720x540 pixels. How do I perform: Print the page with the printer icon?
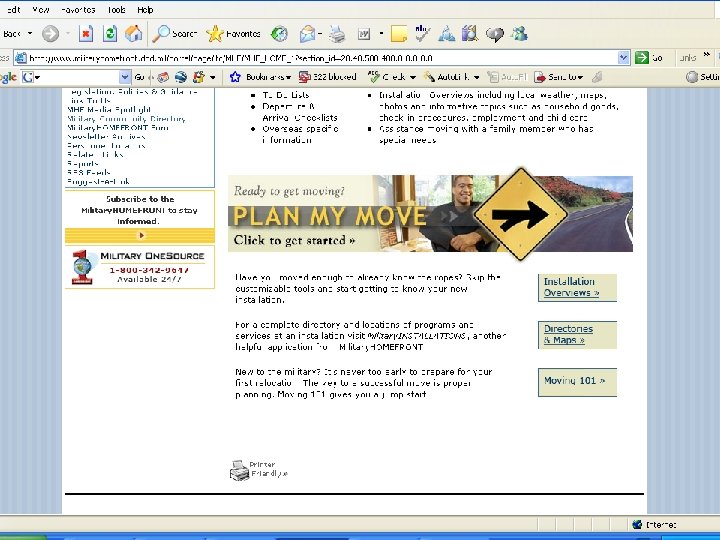(x=338, y=34)
